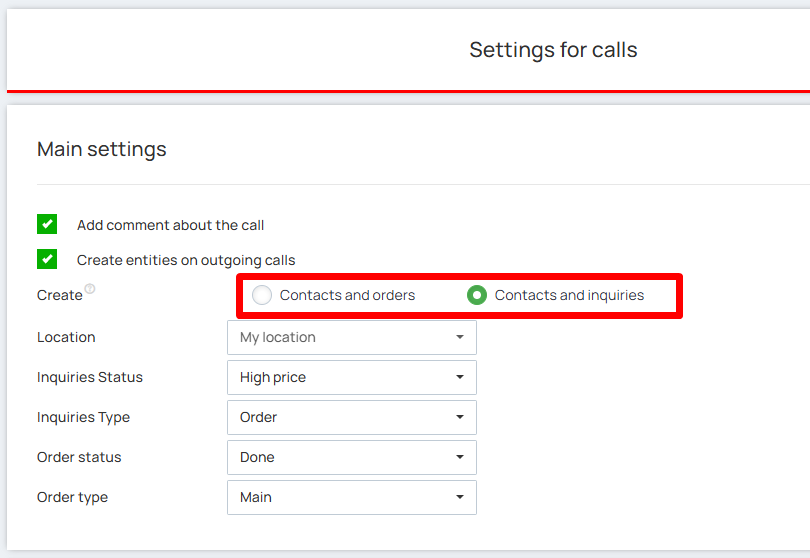Uncheck the green box for adding call comments

pyautogui.click(x=47, y=224)
